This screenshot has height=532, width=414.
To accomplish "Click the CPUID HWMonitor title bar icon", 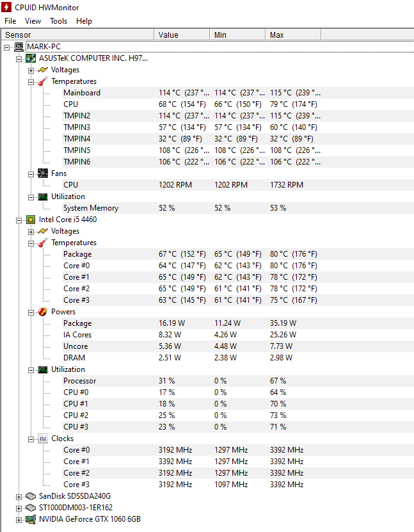I will tap(7, 7).
